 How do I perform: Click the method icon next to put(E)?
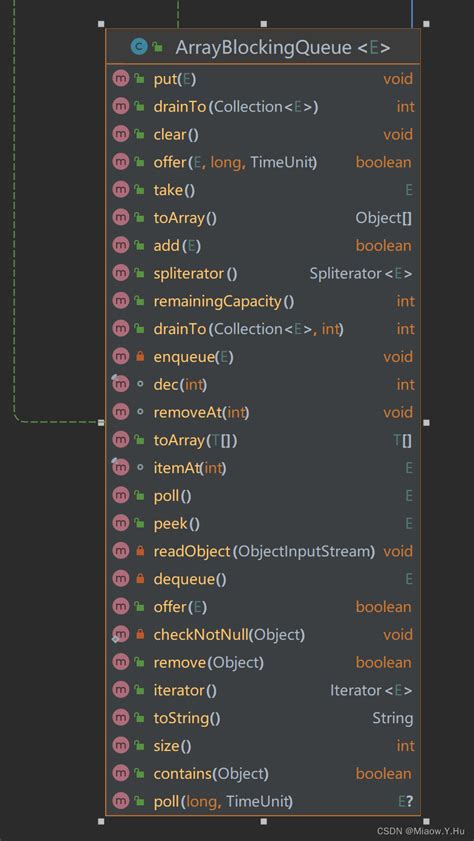pos(121,79)
